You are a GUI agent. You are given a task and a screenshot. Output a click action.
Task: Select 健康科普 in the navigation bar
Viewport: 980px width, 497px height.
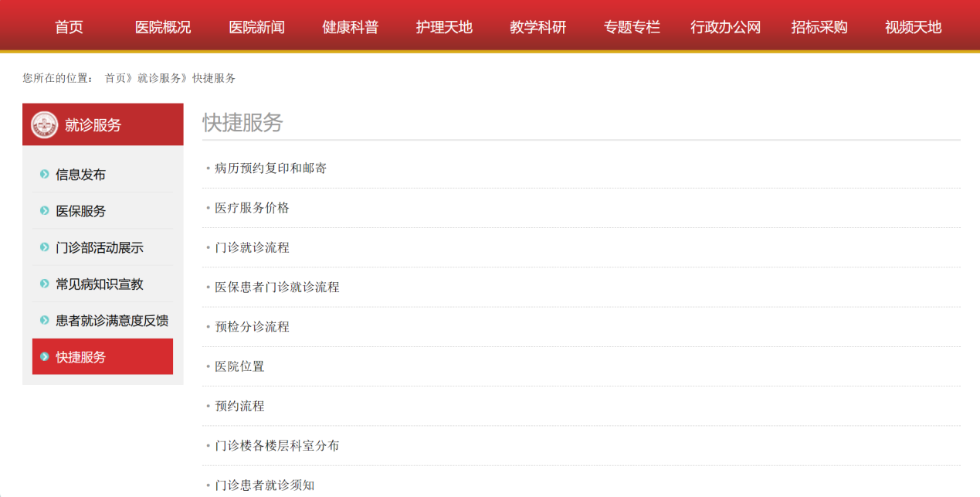tap(351, 27)
